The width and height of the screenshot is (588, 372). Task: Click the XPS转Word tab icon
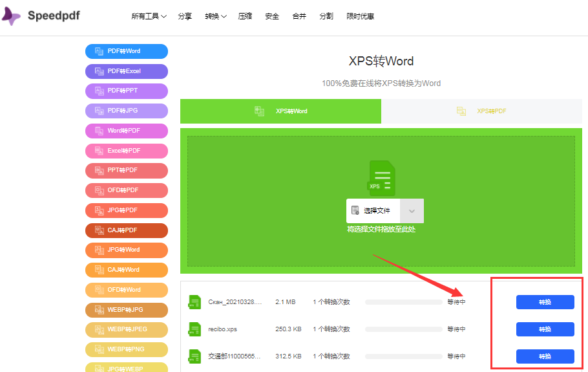point(260,111)
